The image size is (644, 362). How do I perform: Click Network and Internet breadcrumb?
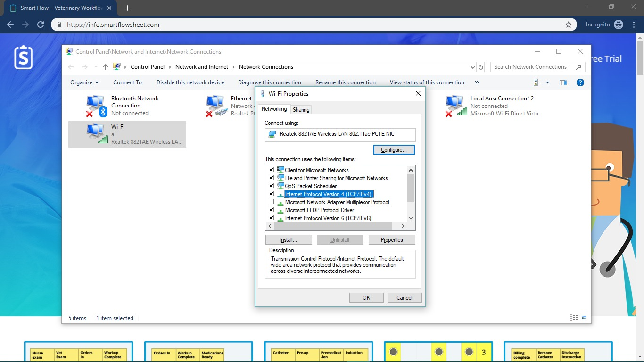[202, 67]
